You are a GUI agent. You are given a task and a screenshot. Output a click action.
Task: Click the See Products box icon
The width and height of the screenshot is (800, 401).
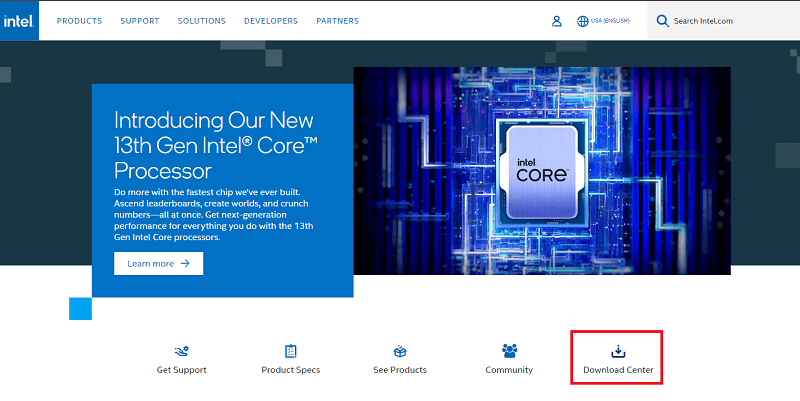click(x=400, y=351)
